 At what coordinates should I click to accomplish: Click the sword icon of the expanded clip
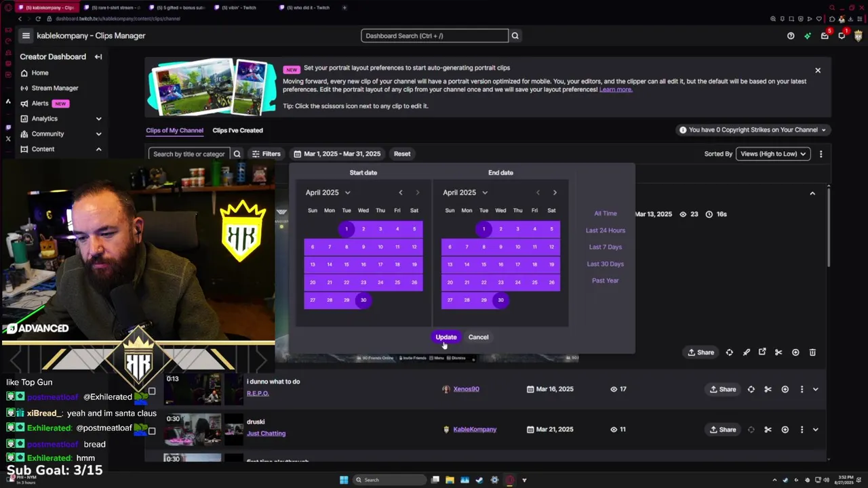(746, 352)
